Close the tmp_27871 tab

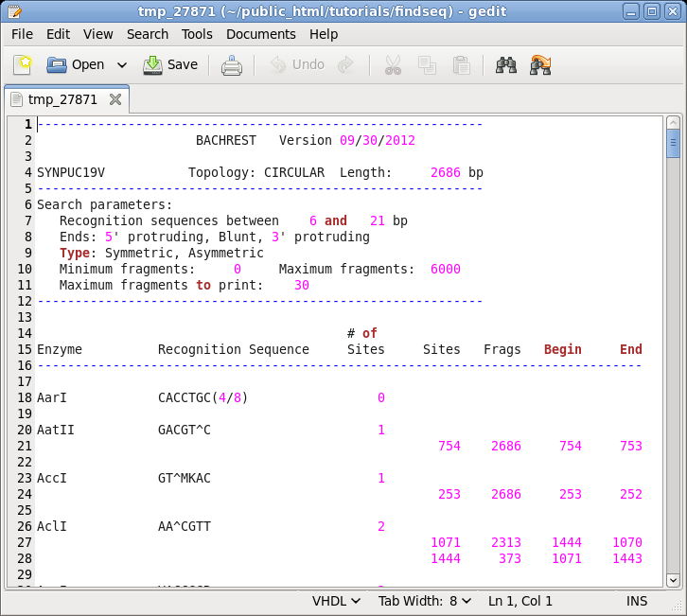(115, 99)
